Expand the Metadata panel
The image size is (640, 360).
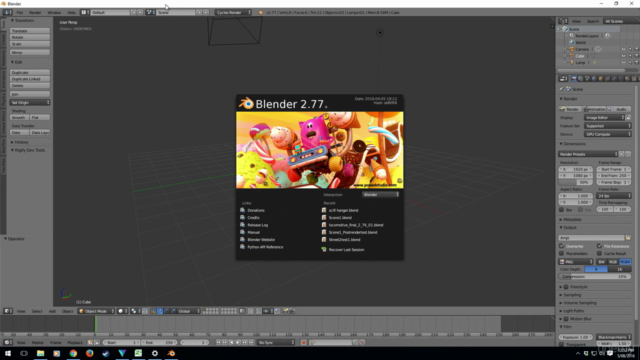tap(572, 220)
